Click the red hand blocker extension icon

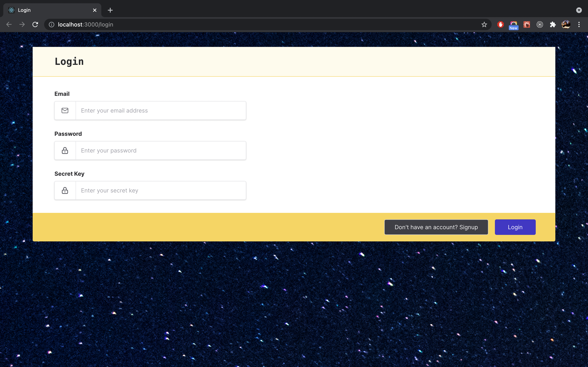pyautogui.click(x=500, y=24)
